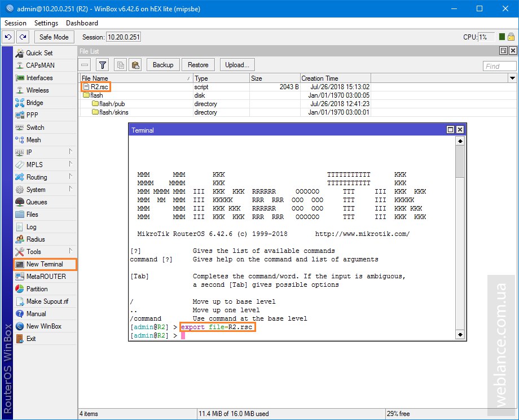This screenshot has height=420, width=519.
Task: Open the Dashboard menu
Action: point(82,23)
